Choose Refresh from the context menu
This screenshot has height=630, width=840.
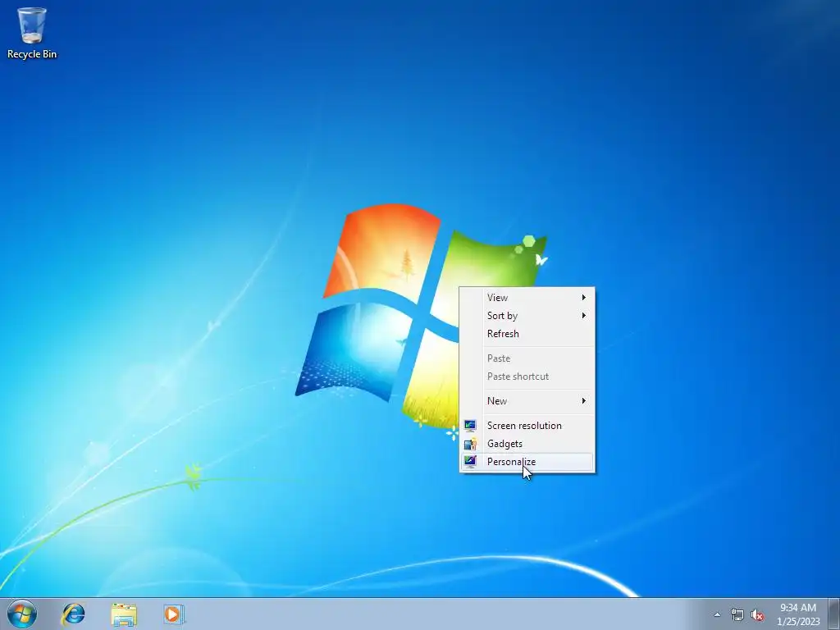click(x=527, y=334)
